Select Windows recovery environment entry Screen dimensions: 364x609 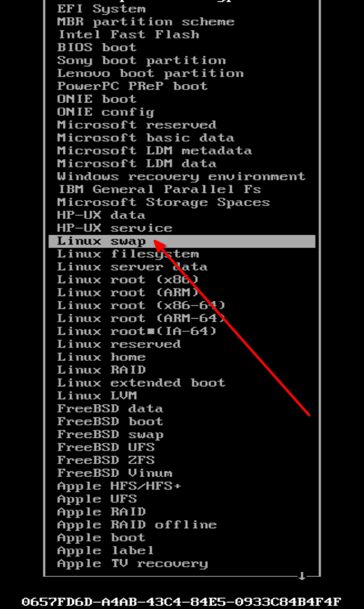[181, 176]
